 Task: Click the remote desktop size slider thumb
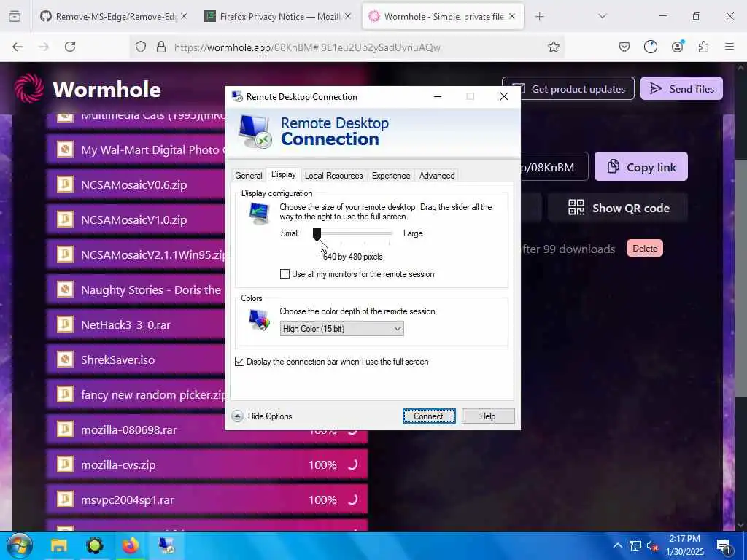[x=317, y=233]
